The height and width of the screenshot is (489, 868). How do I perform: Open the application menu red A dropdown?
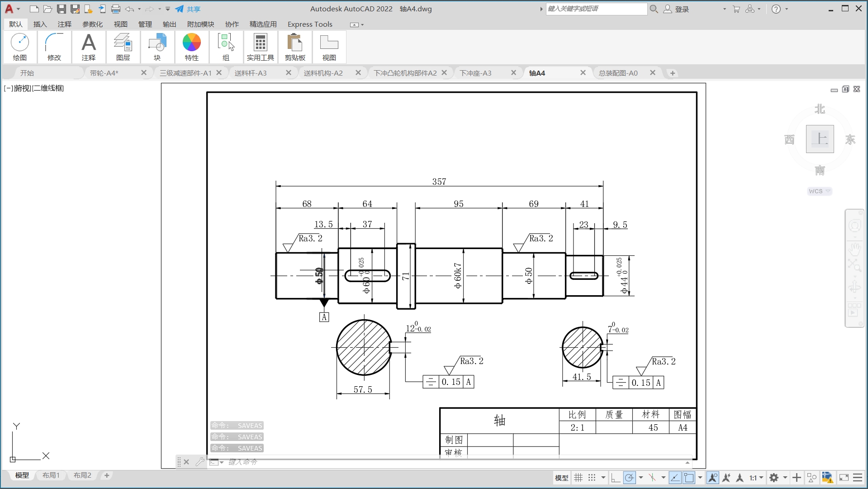pos(12,9)
